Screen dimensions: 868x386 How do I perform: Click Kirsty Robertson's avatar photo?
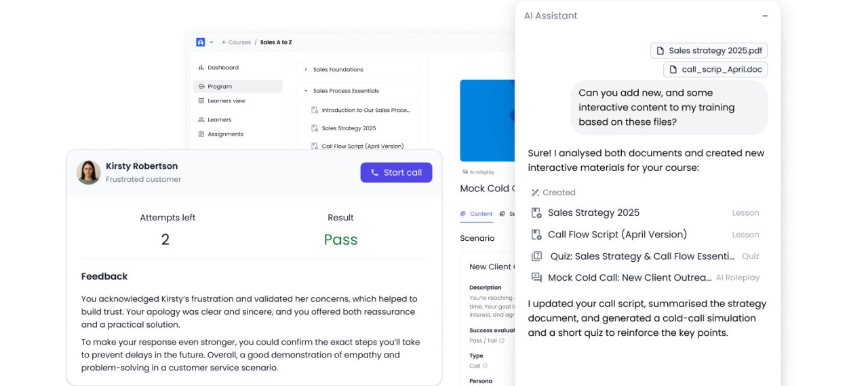tap(89, 172)
